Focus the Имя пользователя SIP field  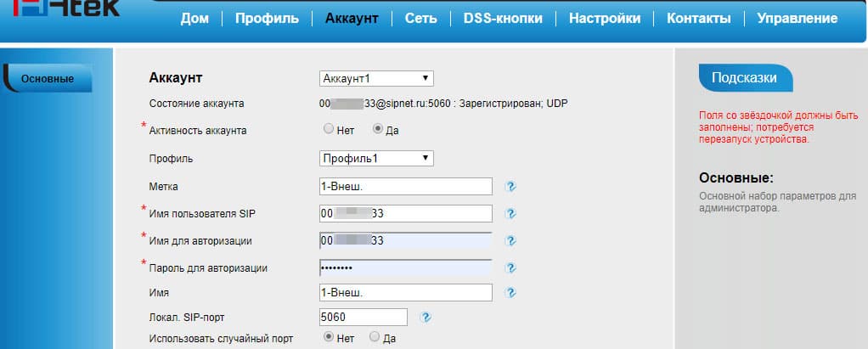[406, 213]
